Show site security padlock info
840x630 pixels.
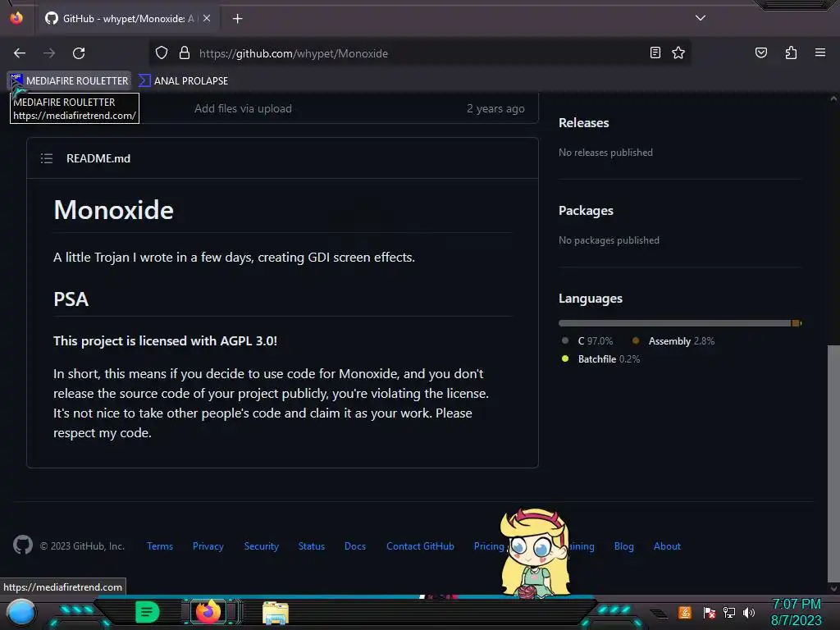pos(185,52)
